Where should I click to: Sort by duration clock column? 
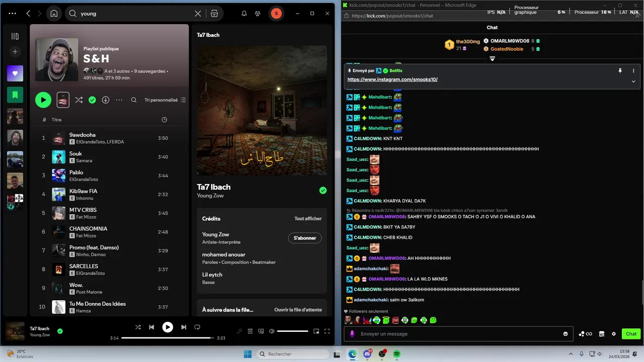(164, 120)
